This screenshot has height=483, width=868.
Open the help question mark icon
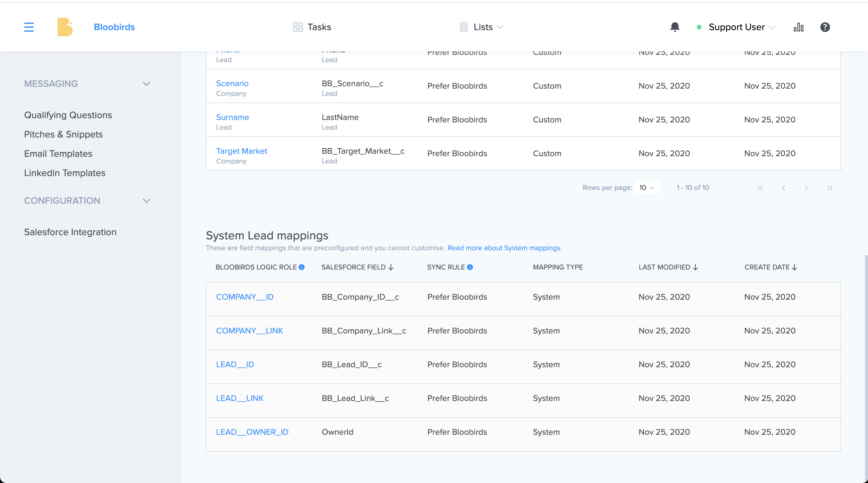pos(825,27)
